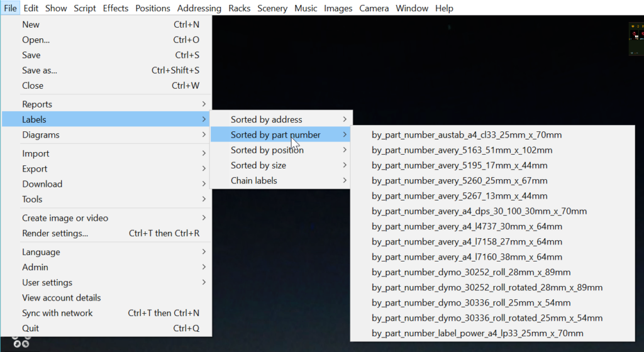Open the Addressing menu in menu bar
Screen dimensions: 644x352
point(199,8)
